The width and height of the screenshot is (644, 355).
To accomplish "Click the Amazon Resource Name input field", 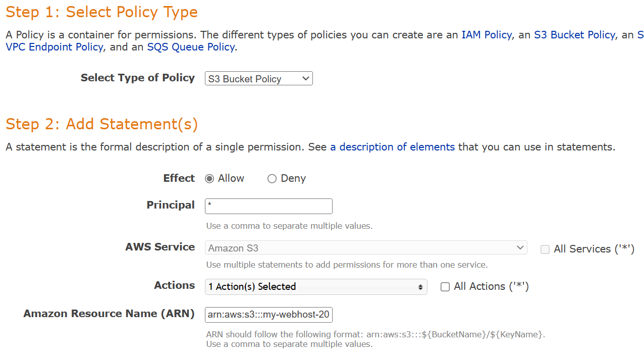I will coord(269,315).
